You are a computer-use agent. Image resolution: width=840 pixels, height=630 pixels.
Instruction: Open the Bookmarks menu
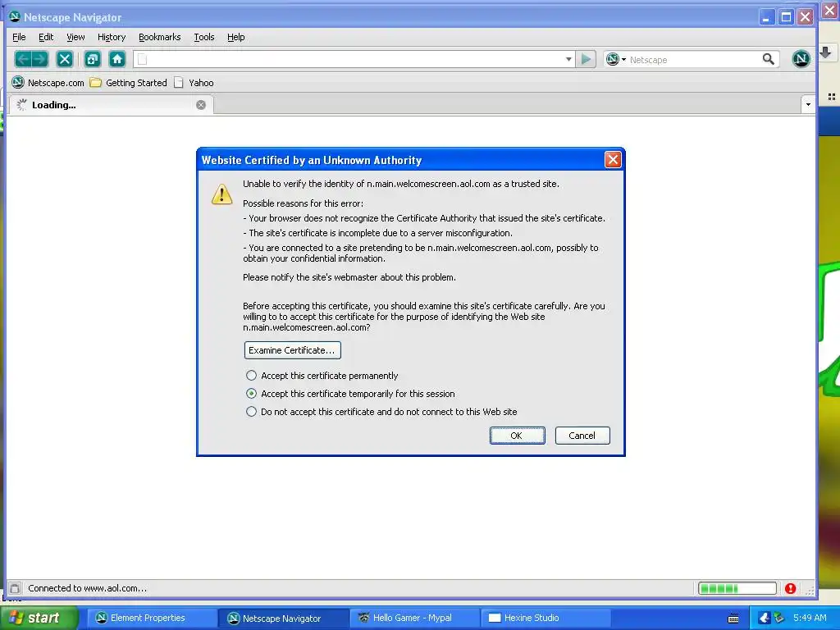(160, 37)
